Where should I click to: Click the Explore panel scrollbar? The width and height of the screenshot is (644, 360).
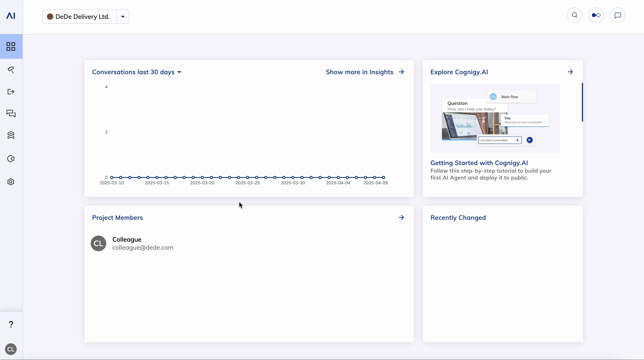[x=582, y=102]
